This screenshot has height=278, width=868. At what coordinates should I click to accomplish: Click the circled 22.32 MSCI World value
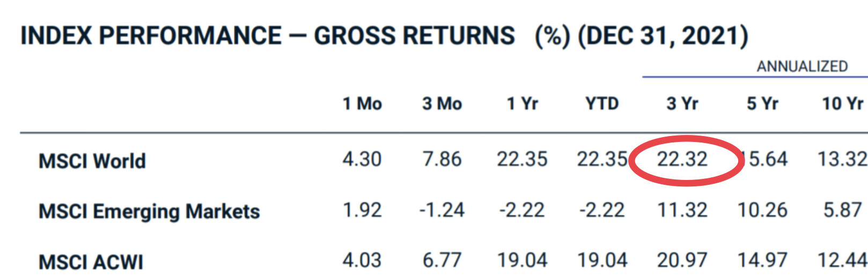[682, 159]
